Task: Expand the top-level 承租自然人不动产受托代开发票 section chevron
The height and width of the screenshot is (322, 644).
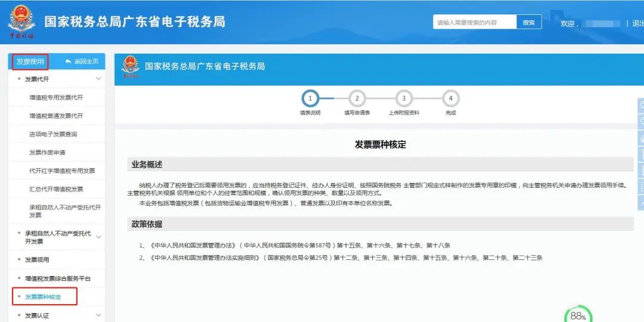Action: pos(98,237)
